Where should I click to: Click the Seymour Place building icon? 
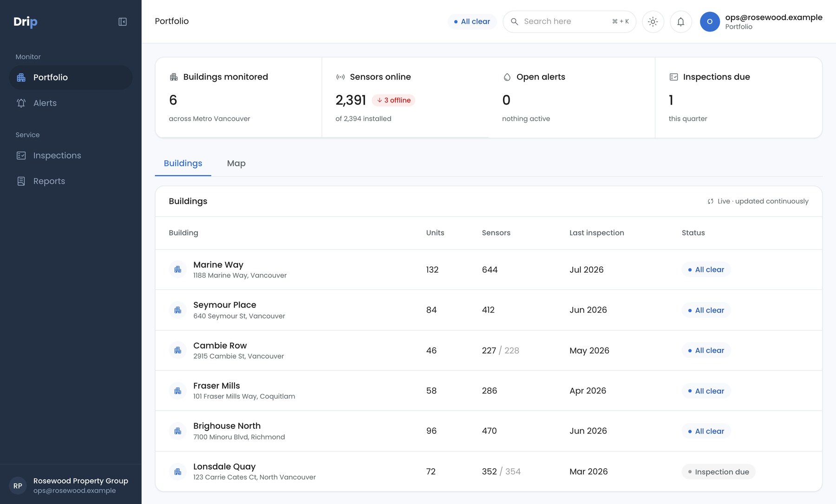click(x=178, y=310)
